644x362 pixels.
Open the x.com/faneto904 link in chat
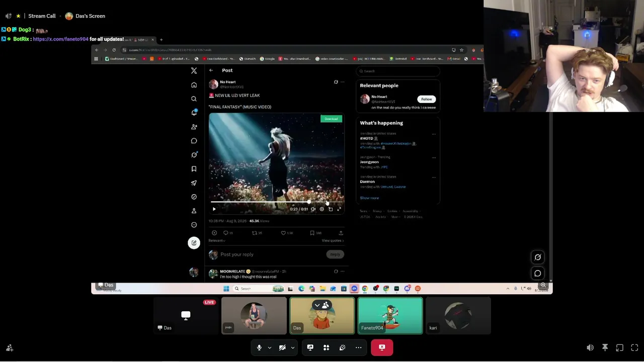point(60,39)
